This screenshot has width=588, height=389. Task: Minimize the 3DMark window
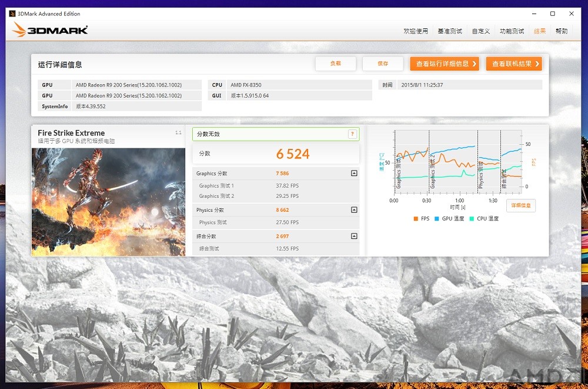click(534, 14)
